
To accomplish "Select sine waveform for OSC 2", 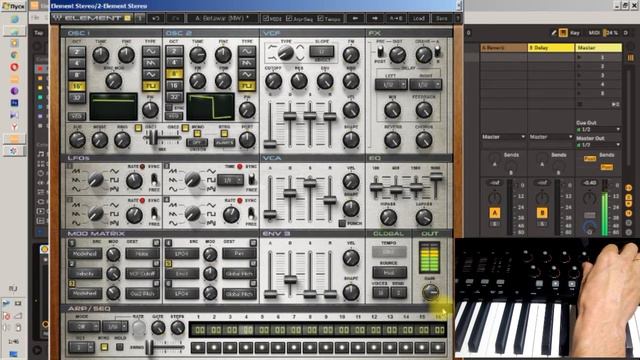I will click(x=247, y=51).
